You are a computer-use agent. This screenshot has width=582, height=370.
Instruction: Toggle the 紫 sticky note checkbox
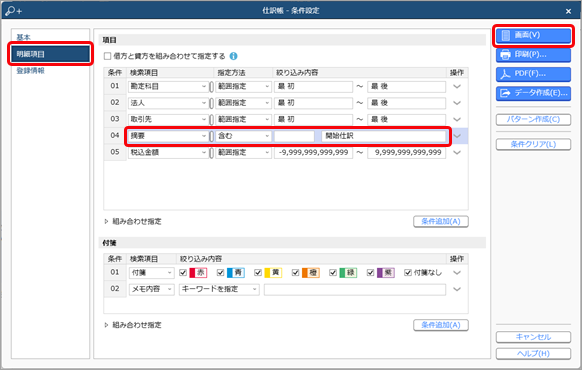tap(370, 273)
